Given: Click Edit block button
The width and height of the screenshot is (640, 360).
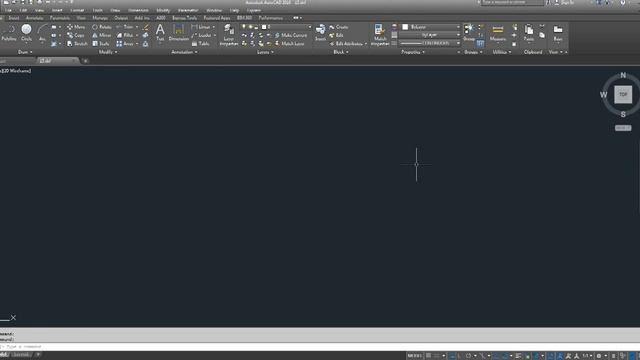Looking at the screenshot, I should (336, 36).
